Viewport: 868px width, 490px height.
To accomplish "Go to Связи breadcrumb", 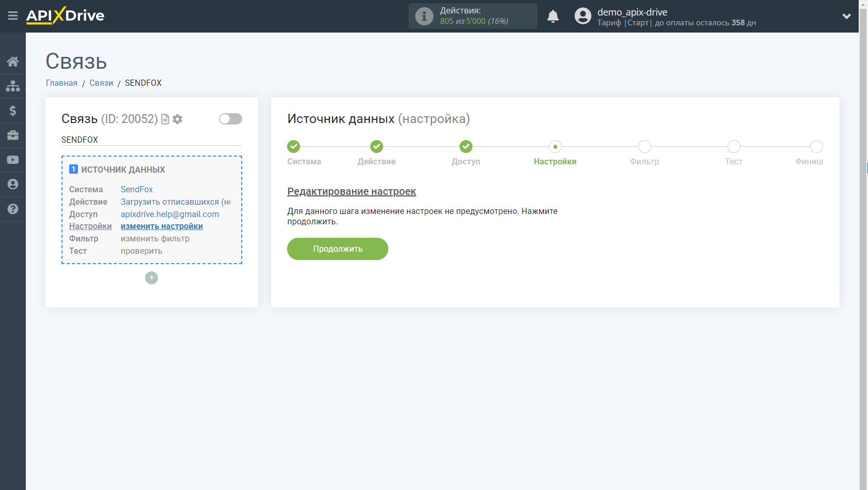I will (101, 83).
